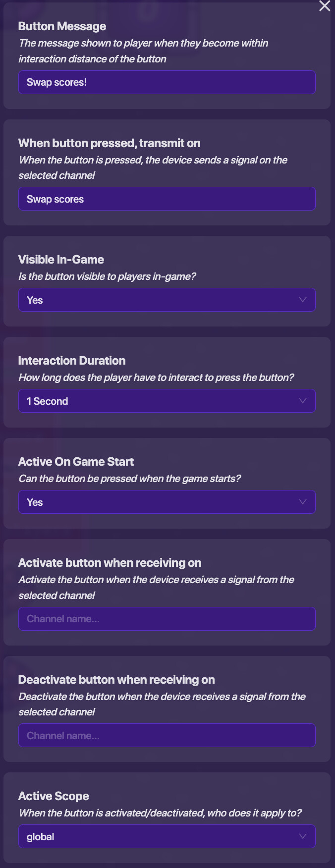Focus the transmit channel field 'Swap scores'
This screenshot has width=335, height=868.
click(167, 199)
